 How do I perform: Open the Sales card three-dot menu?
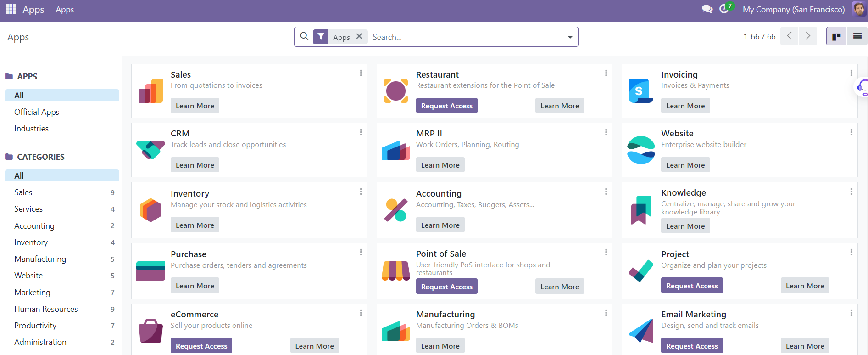point(361,73)
